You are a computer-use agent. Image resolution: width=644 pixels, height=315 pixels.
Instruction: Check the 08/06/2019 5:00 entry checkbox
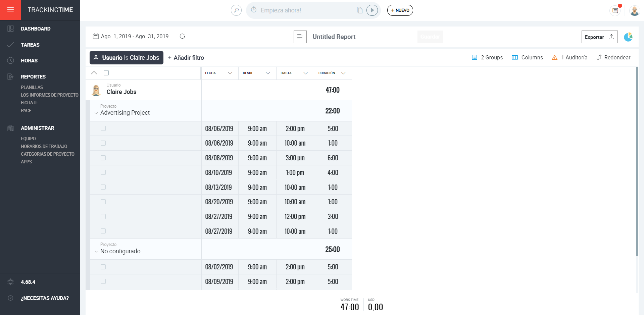pos(103,128)
